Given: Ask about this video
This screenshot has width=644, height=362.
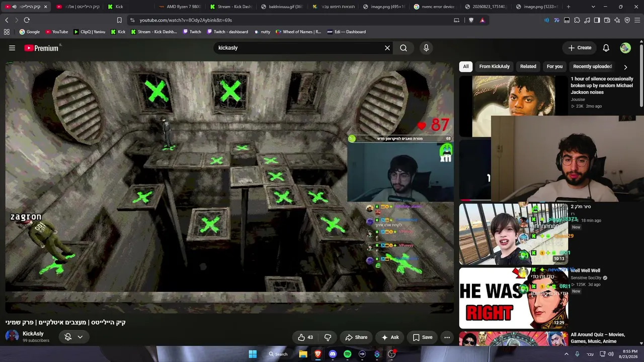Looking at the screenshot, I should point(390,337).
